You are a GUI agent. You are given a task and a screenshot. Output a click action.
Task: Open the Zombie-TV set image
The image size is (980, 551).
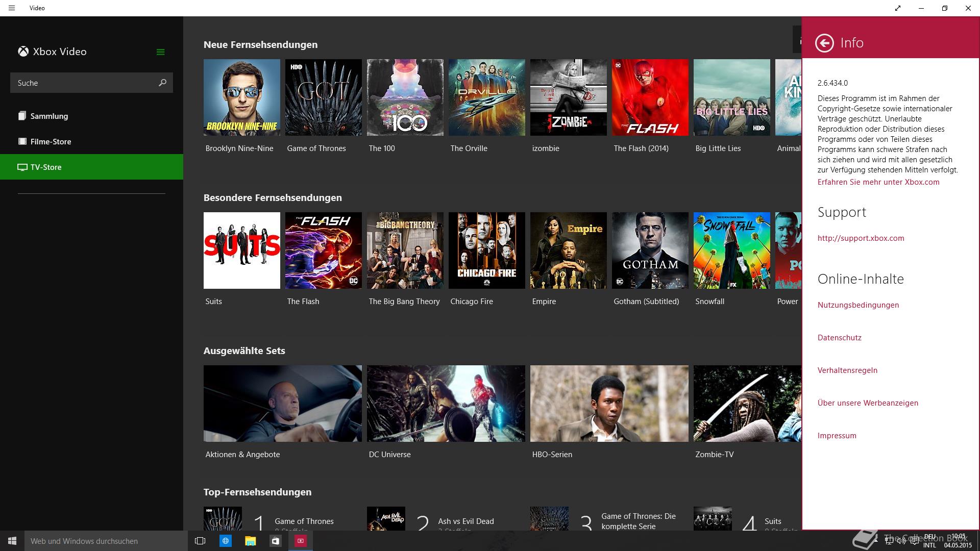click(x=747, y=404)
